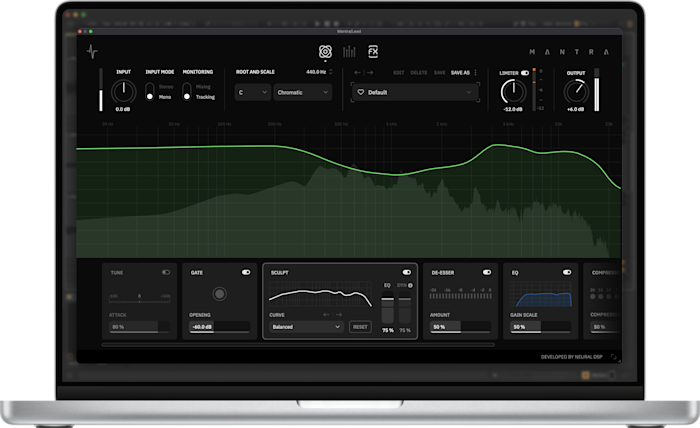Open the mixer bars view icon
The image size is (700, 428).
[x=349, y=52]
